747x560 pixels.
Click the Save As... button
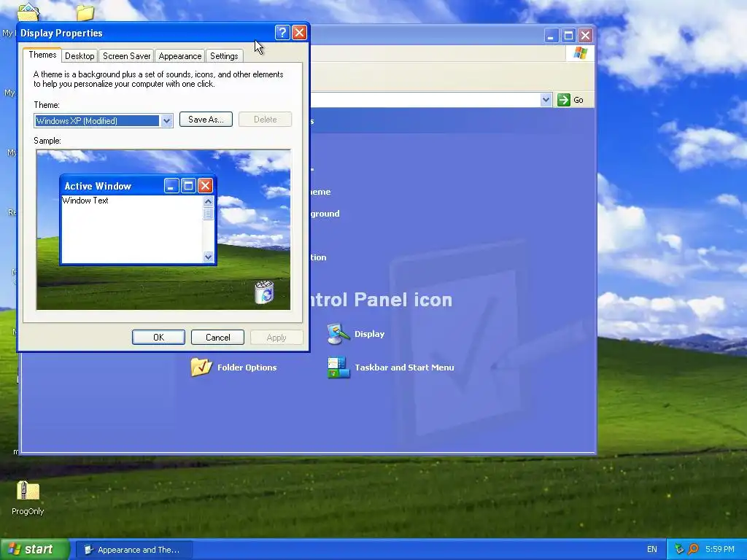coord(206,120)
